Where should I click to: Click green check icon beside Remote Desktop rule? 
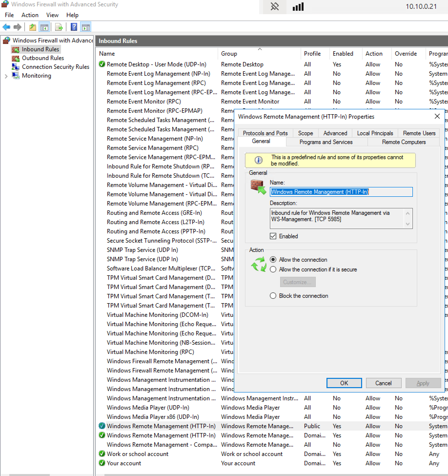click(x=102, y=64)
